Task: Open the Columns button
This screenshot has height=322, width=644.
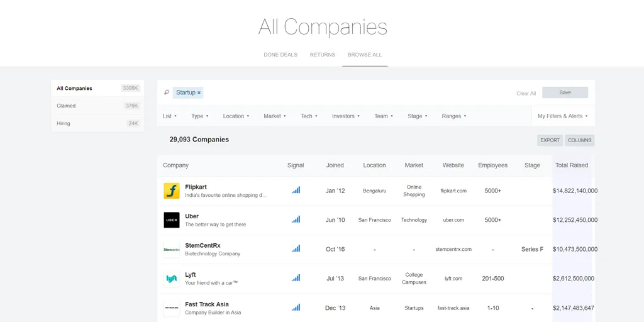Action: click(x=579, y=140)
